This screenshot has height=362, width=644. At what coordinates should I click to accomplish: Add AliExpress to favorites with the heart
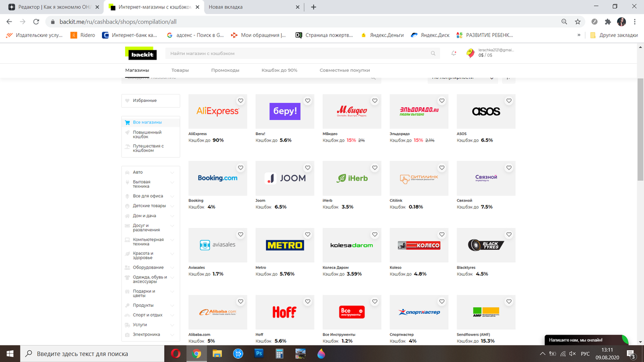click(x=241, y=101)
